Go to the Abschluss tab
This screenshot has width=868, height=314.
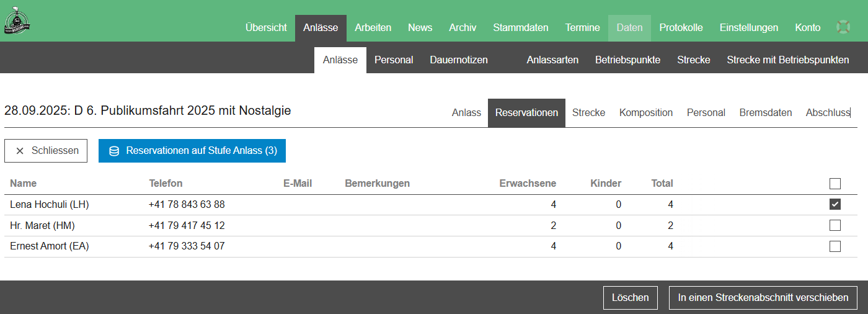[827, 113]
